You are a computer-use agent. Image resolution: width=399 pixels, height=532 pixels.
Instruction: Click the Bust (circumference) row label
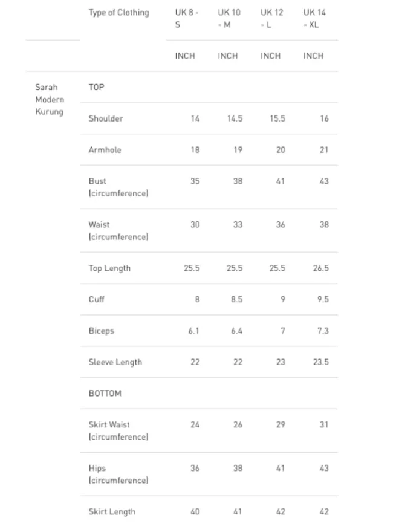[118, 187]
